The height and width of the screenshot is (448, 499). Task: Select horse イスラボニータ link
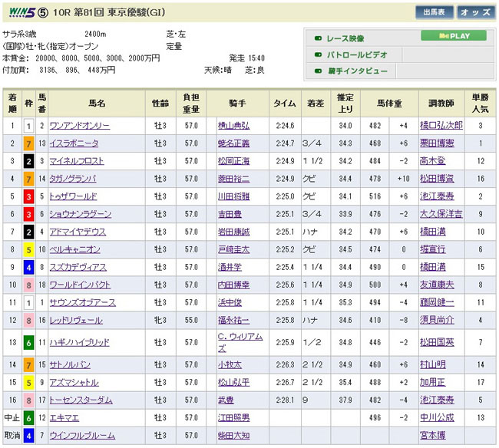click(74, 143)
